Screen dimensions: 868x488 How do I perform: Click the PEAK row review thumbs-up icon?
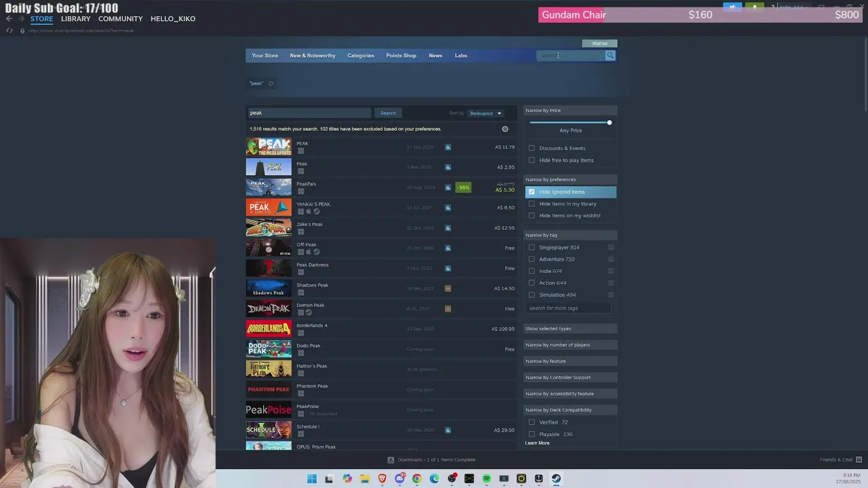tap(448, 147)
